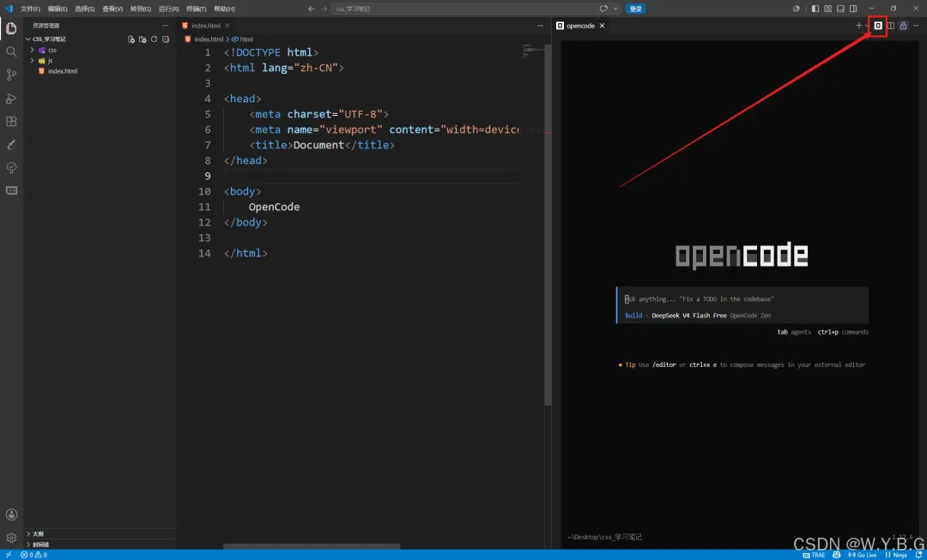Open dropdown arrow next to chat icon
The height and width of the screenshot is (560, 927).
click(x=615, y=9)
